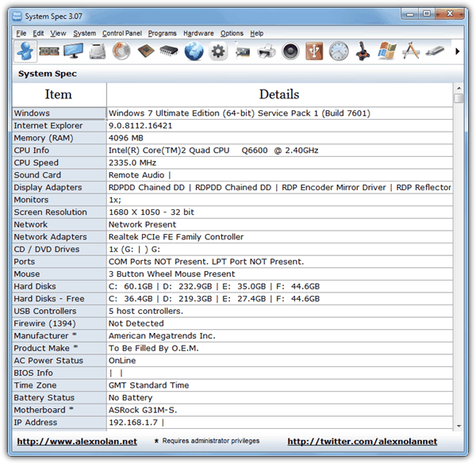Select the Firewire (1394) row label

coord(59,323)
